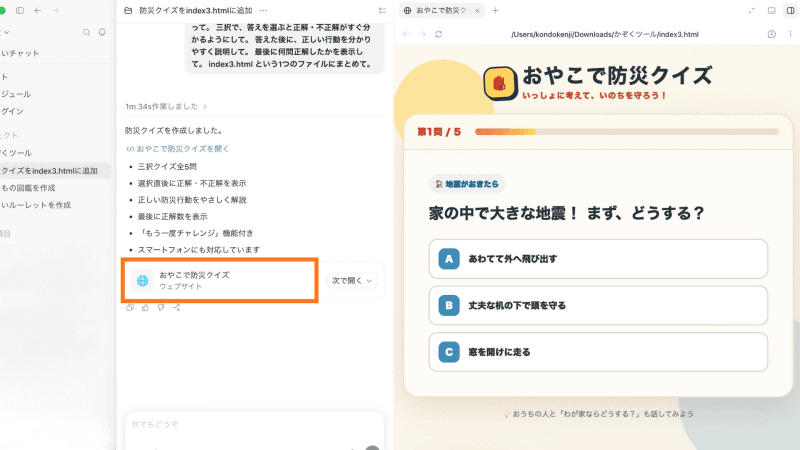This screenshot has height=450, width=800.
Task: Open a new browser tab with plus
Action: (x=495, y=10)
